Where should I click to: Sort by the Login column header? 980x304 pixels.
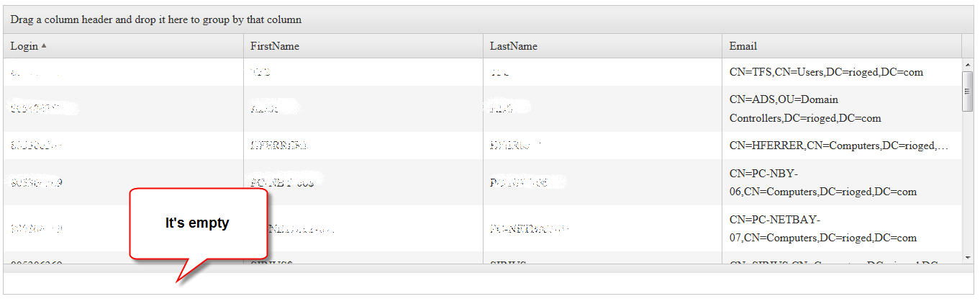(x=24, y=46)
